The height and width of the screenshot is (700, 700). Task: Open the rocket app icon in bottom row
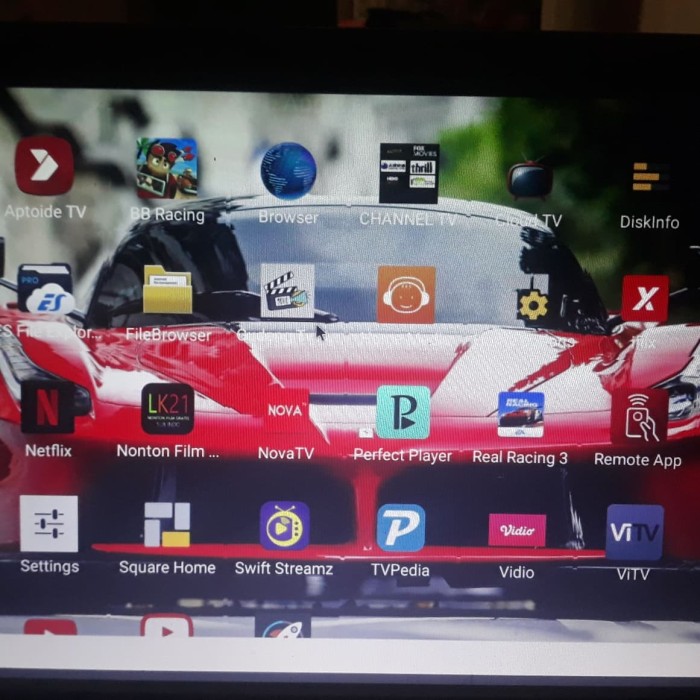point(283,627)
